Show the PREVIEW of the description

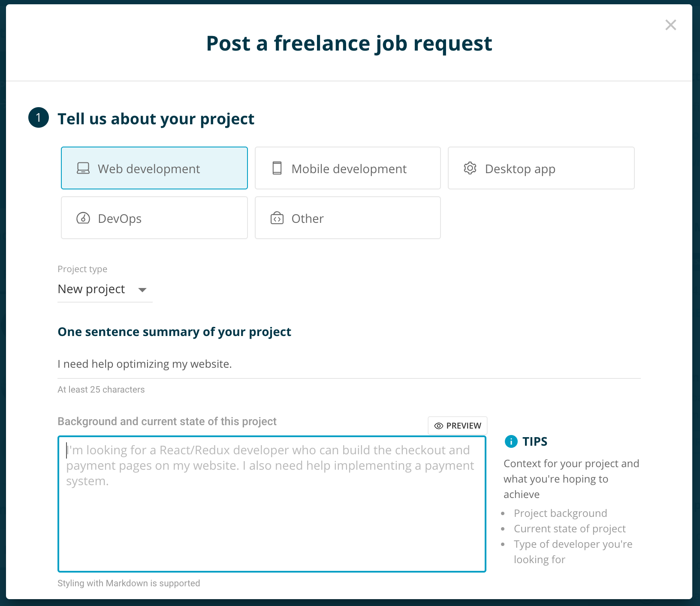point(458,426)
